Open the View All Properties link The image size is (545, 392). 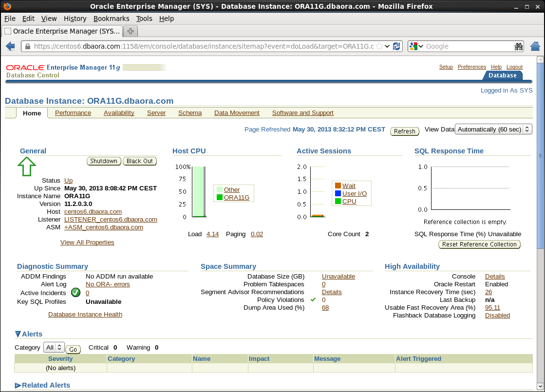[x=87, y=242]
